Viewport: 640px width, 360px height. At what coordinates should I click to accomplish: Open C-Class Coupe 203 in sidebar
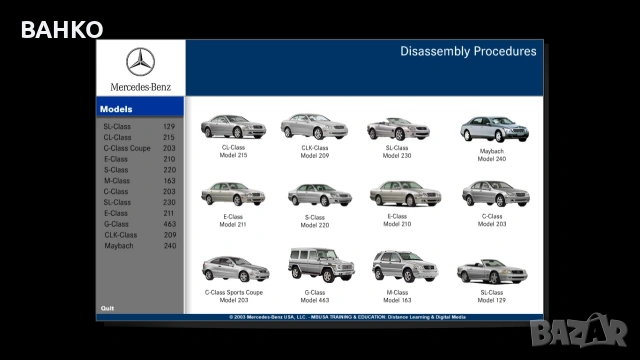point(139,148)
